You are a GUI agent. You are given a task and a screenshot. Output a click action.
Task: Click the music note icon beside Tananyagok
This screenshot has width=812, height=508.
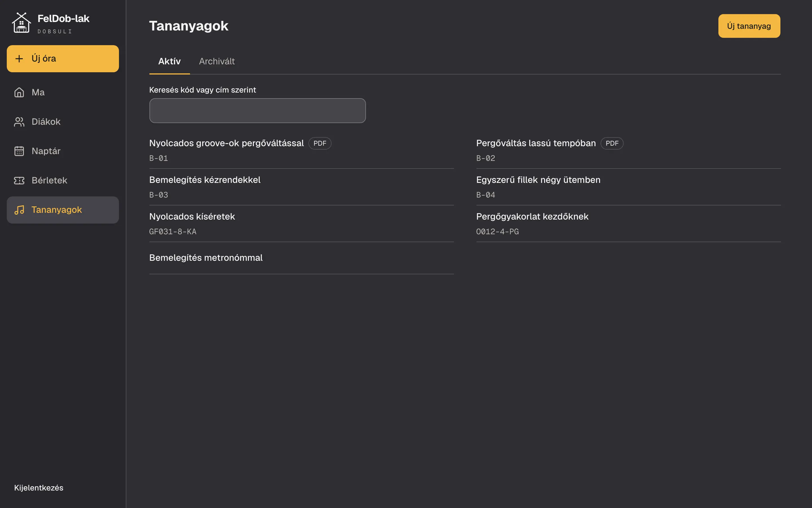tap(19, 210)
